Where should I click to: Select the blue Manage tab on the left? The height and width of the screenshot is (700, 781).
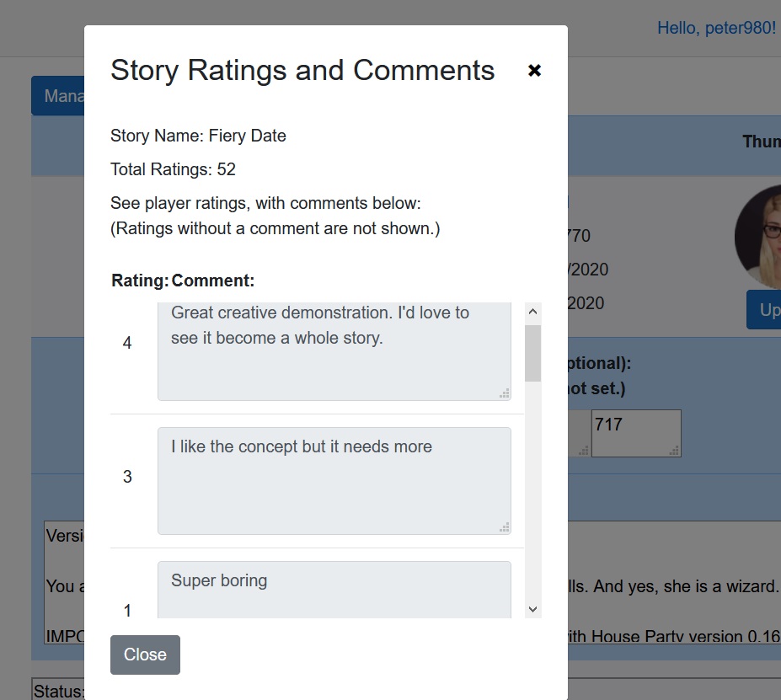(x=59, y=95)
